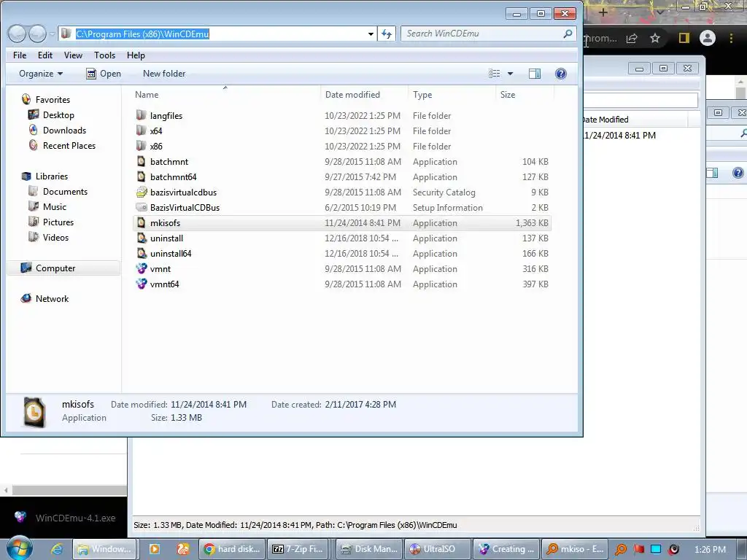The image size is (747, 560).
Task: Click the New folder button
Action: tap(164, 74)
